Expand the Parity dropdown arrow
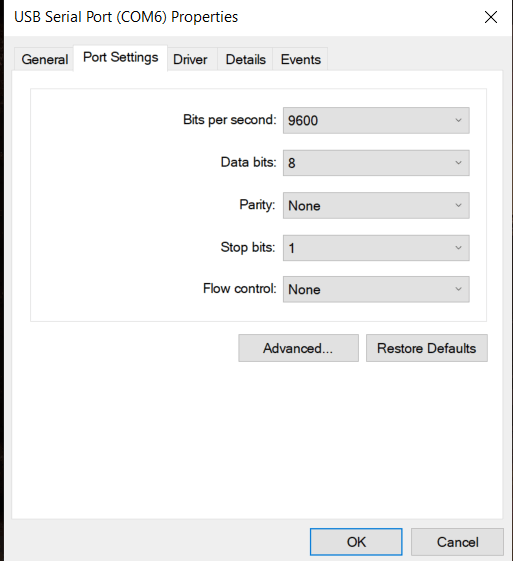The image size is (513, 561). 458,205
